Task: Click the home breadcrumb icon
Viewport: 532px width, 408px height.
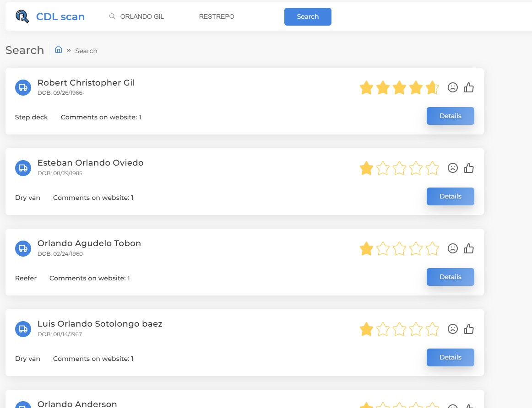Action: click(x=59, y=50)
